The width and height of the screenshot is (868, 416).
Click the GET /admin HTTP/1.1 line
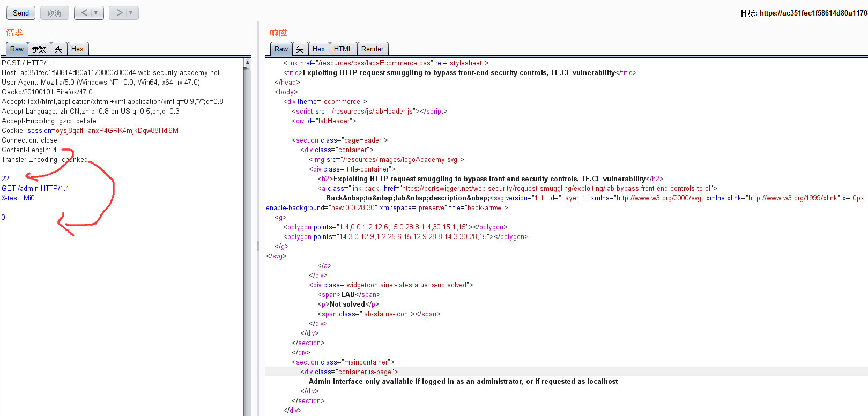click(35, 188)
